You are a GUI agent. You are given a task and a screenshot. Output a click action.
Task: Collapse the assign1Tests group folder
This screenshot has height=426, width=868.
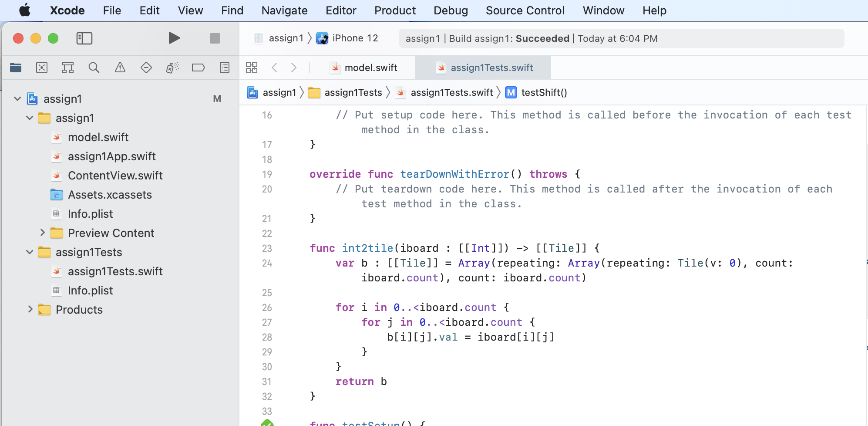tap(30, 252)
